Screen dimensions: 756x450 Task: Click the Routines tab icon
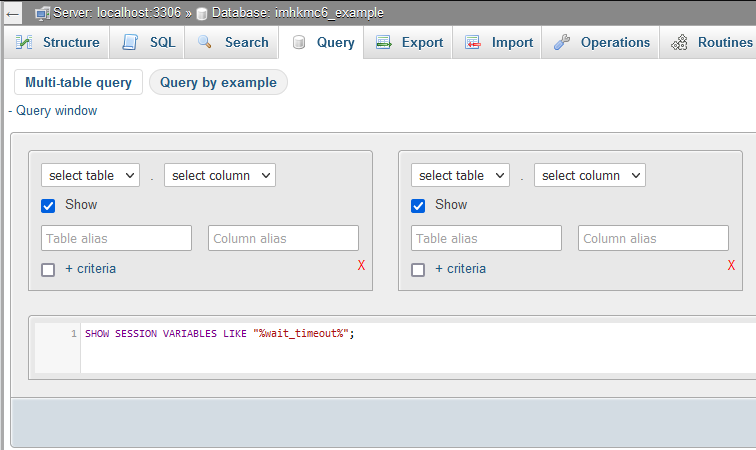point(679,43)
